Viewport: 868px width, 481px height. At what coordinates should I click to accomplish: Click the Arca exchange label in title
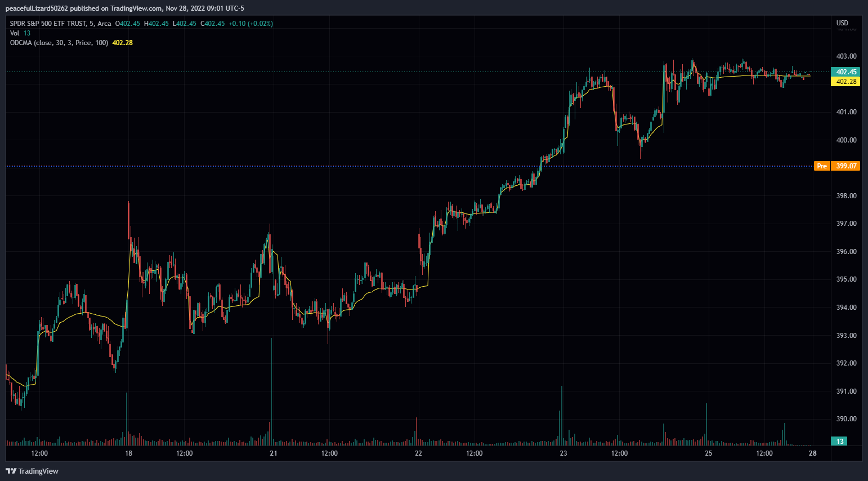[104, 24]
